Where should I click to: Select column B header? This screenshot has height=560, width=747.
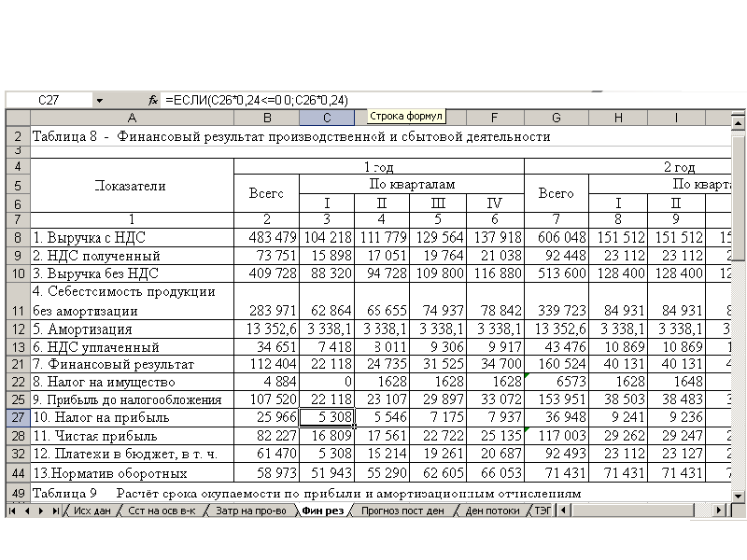267,118
